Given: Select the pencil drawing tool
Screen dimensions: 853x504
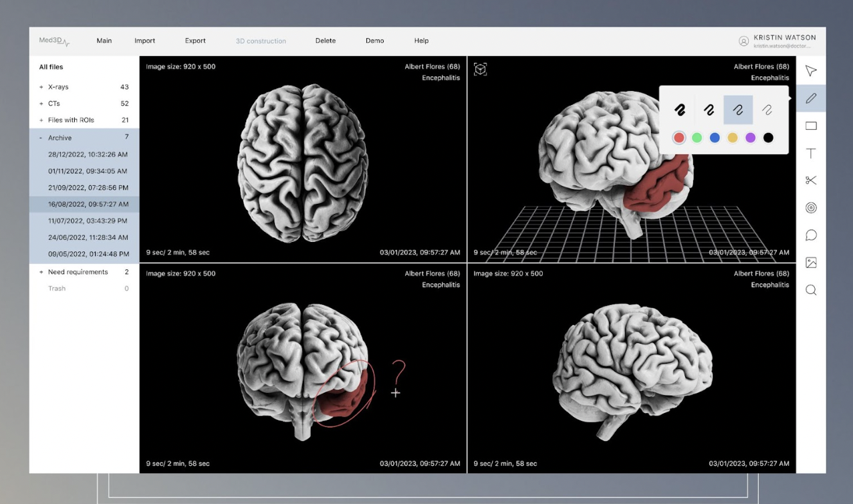Looking at the screenshot, I should 811,98.
